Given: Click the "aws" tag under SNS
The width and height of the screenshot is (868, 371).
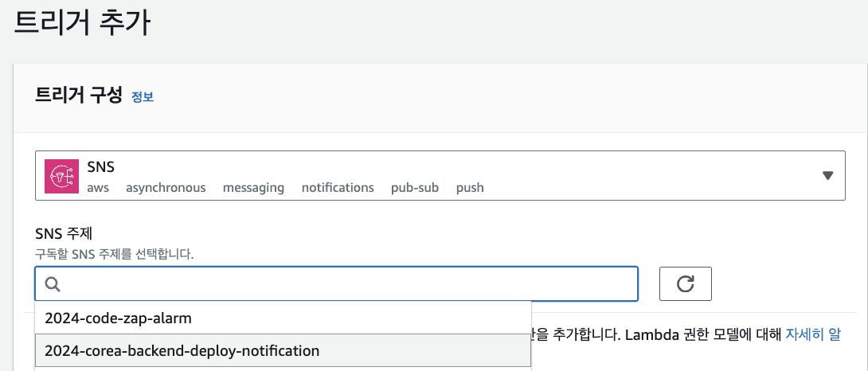Looking at the screenshot, I should click(x=98, y=188).
